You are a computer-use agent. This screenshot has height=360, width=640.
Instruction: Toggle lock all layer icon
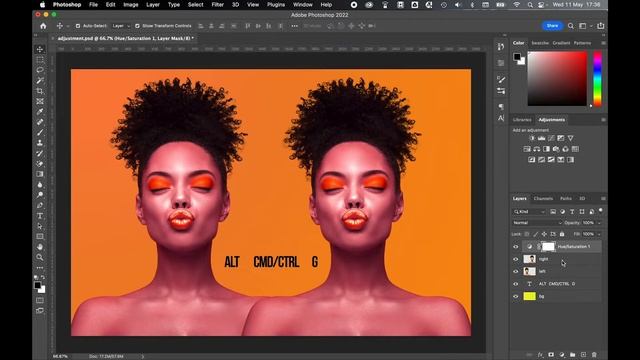pyautogui.click(x=562, y=234)
